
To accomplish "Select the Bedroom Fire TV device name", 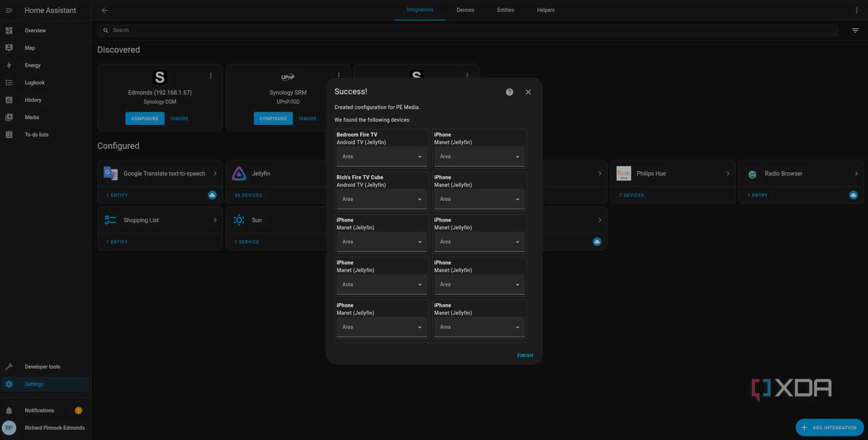I will click(x=357, y=135).
